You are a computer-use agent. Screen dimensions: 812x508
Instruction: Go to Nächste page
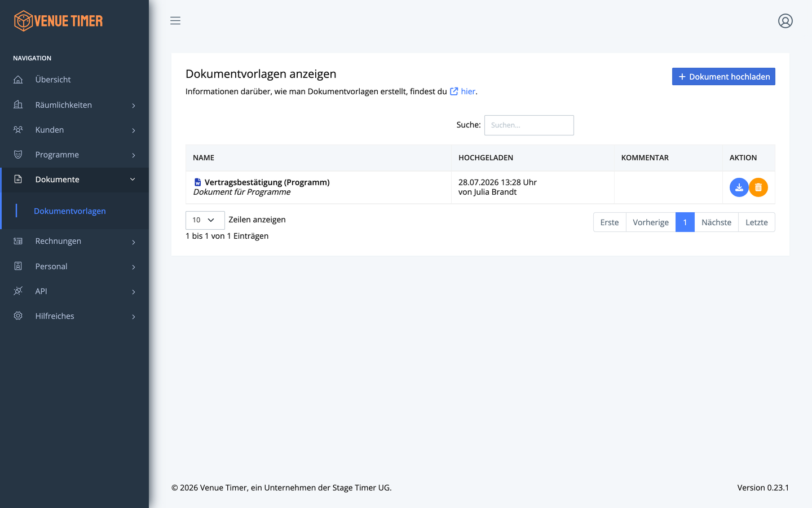pos(716,222)
